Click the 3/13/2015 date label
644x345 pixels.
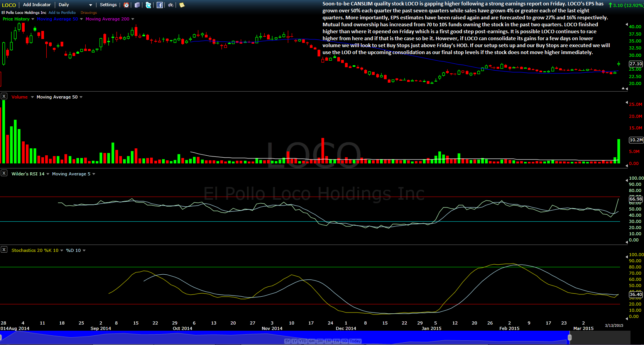pyautogui.click(x=614, y=325)
